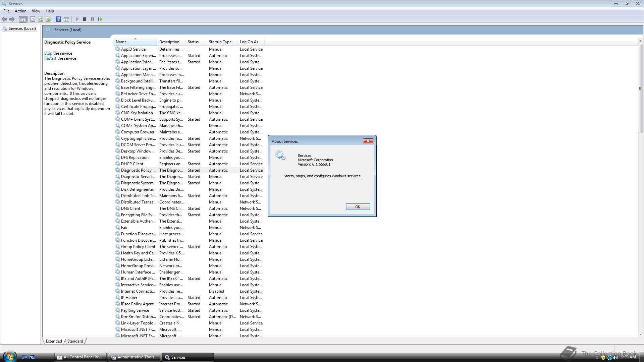Click the yellow security shield tray icon
The width and height of the screenshot is (644, 362).
pyautogui.click(x=603, y=358)
